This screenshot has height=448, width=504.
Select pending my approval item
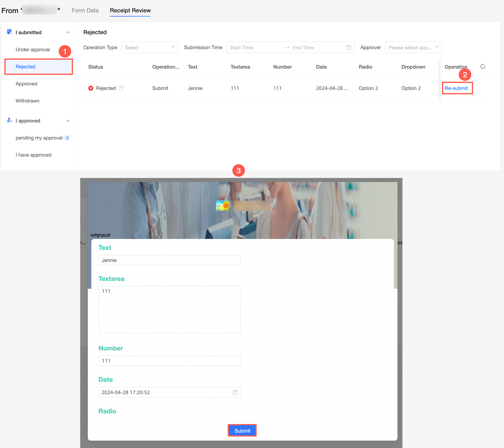pos(39,138)
